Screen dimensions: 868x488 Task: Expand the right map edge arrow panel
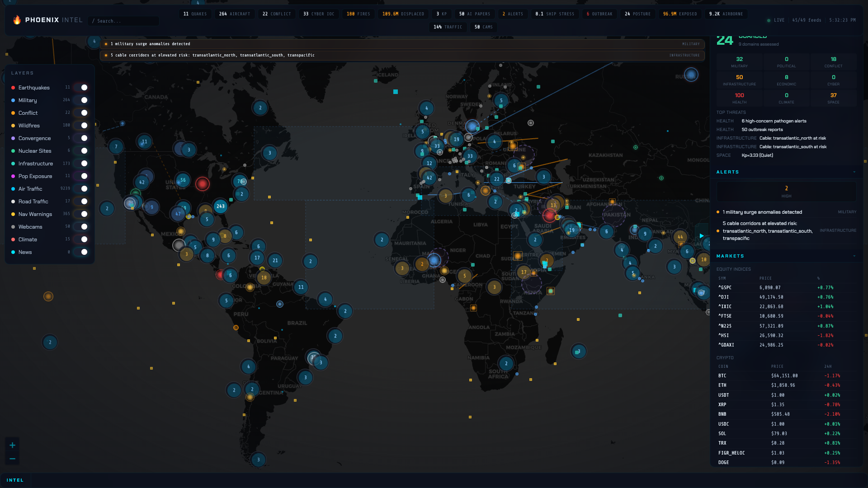pyautogui.click(x=702, y=236)
